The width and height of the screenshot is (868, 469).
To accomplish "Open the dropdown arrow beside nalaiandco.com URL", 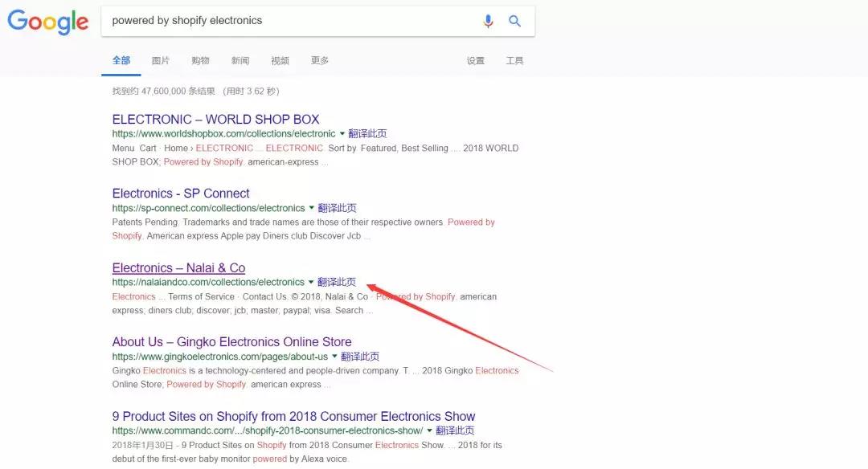I will point(311,282).
